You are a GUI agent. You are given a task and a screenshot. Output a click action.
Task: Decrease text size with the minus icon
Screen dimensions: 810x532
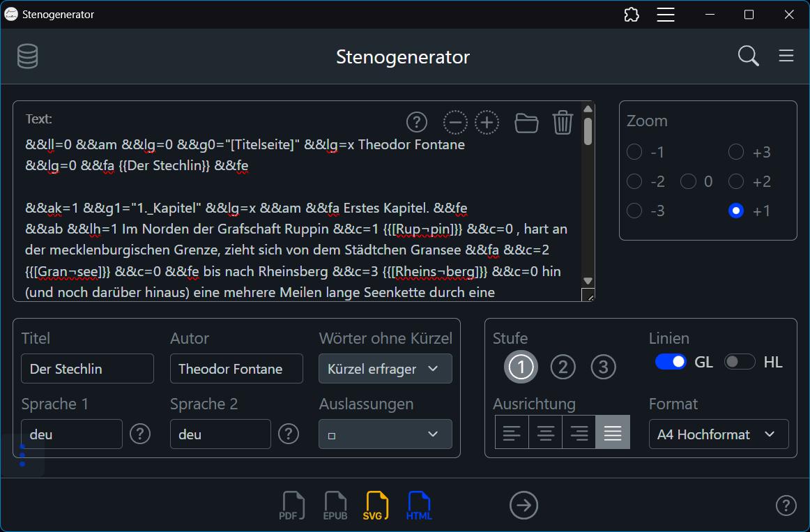[455, 122]
